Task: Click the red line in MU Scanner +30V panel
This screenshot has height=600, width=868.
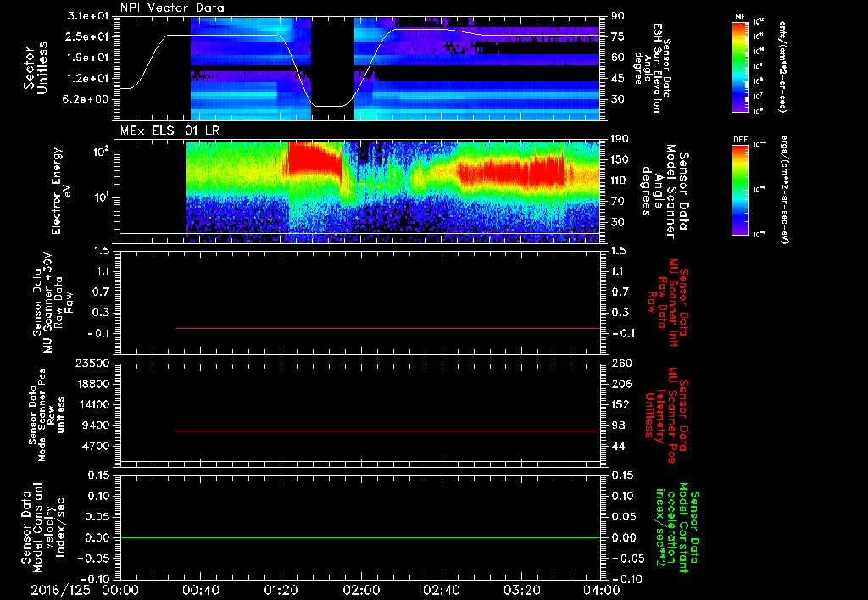Action: (x=387, y=328)
